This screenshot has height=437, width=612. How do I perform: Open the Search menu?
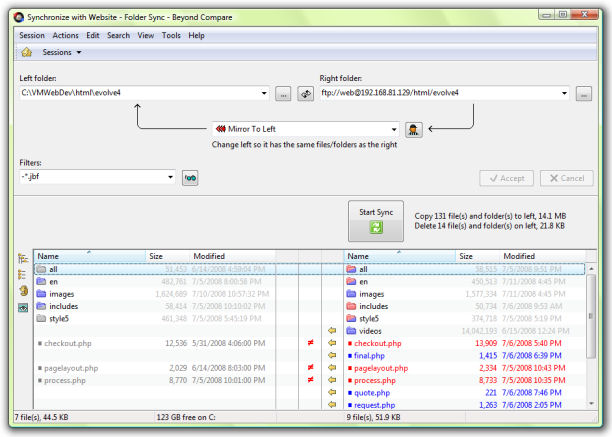(x=118, y=36)
